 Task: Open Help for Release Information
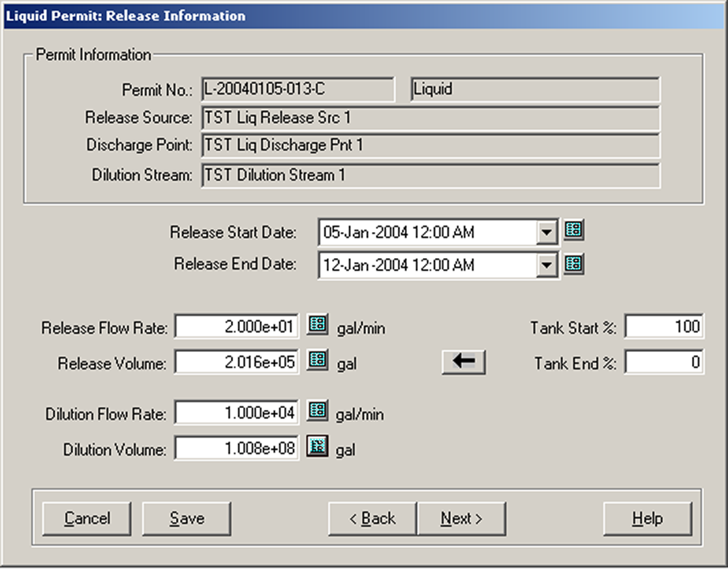[x=647, y=518]
